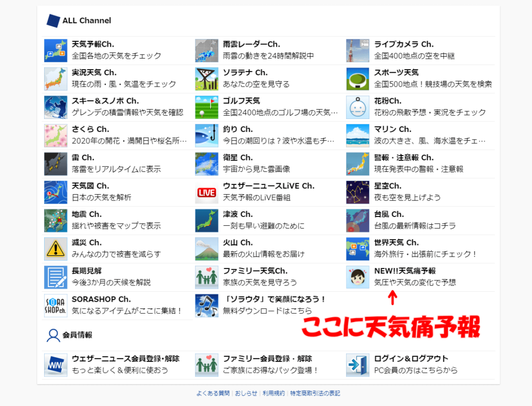Open the よくある質問 footer link

[213, 393]
